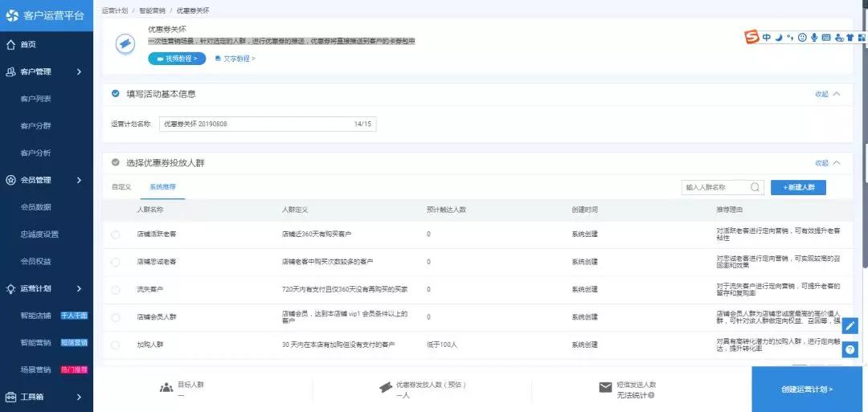Viewport: 868px width, 412px height.
Task: Open the emoji smiley on IME bar
Action: pyautogui.click(x=802, y=38)
